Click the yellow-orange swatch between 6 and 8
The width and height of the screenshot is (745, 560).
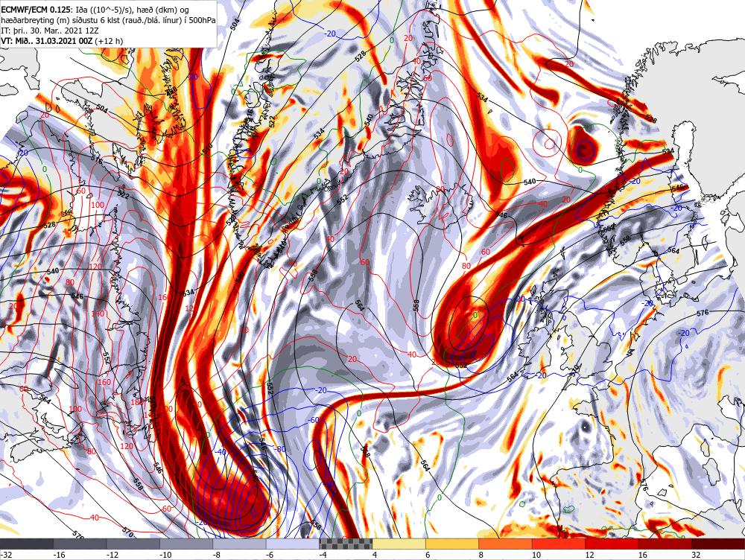(452, 544)
